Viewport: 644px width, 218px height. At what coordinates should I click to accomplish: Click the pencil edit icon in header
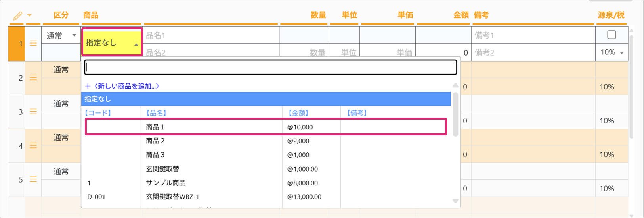pyautogui.click(x=17, y=16)
